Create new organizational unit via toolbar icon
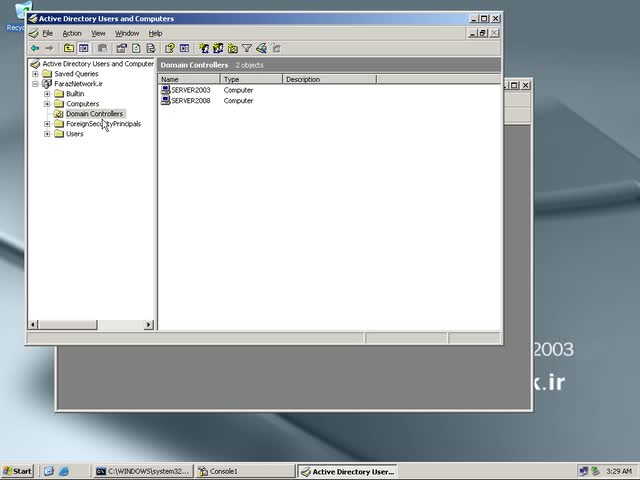This screenshot has width=640, height=480. [233, 49]
